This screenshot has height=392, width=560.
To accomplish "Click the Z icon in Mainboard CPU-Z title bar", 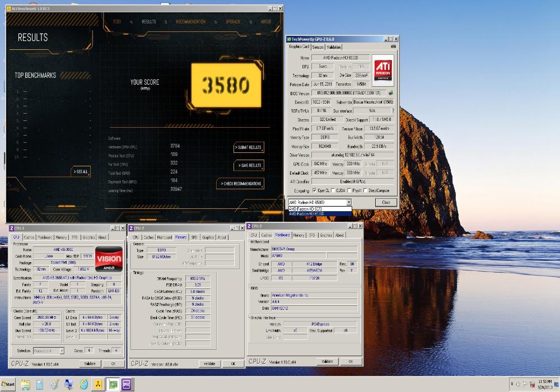I will [249, 226].
